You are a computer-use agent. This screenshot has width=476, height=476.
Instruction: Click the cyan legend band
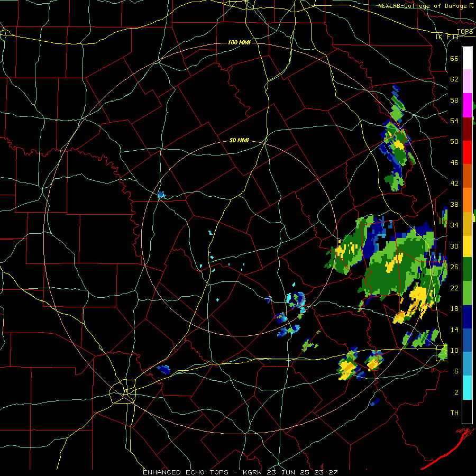tap(467, 388)
